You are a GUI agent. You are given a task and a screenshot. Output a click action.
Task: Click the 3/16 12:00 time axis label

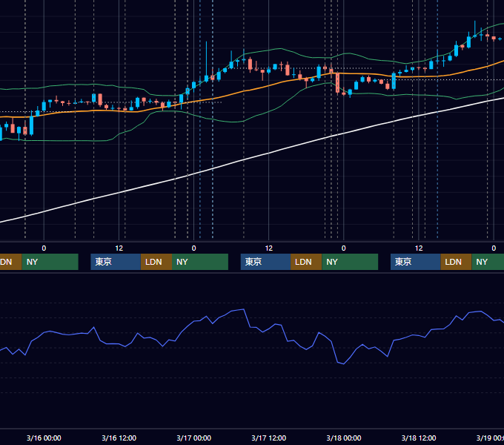click(x=119, y=438)
